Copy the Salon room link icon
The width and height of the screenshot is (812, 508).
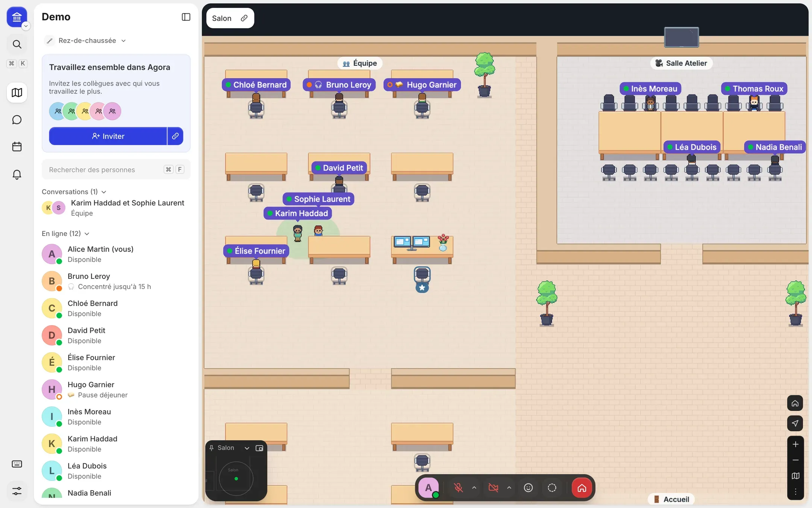point(244,18)
